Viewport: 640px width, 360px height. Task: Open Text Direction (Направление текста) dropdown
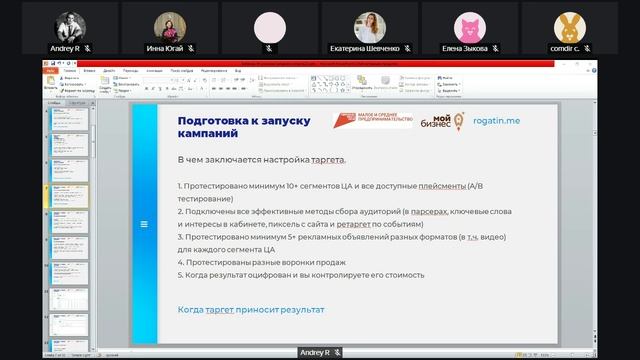(279, 78)
